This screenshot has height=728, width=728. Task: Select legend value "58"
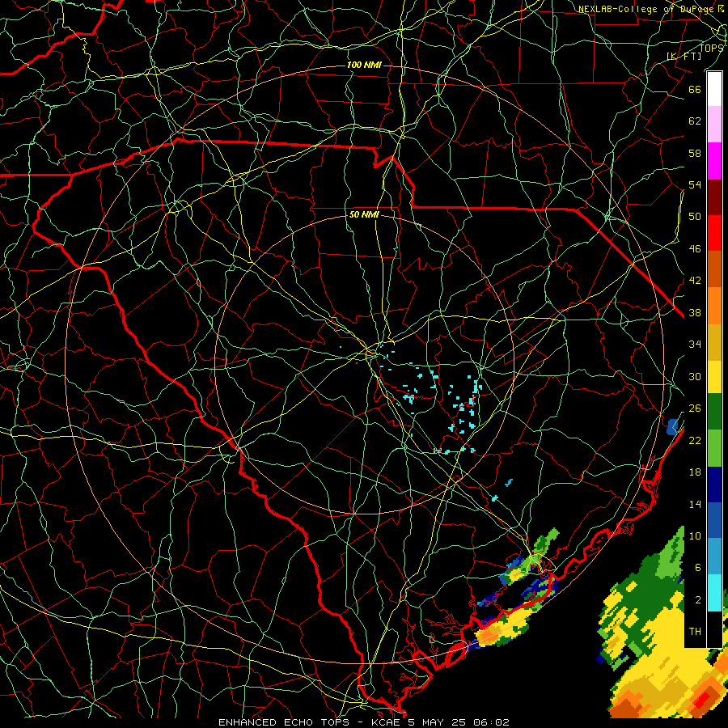[x=695, y=153]
